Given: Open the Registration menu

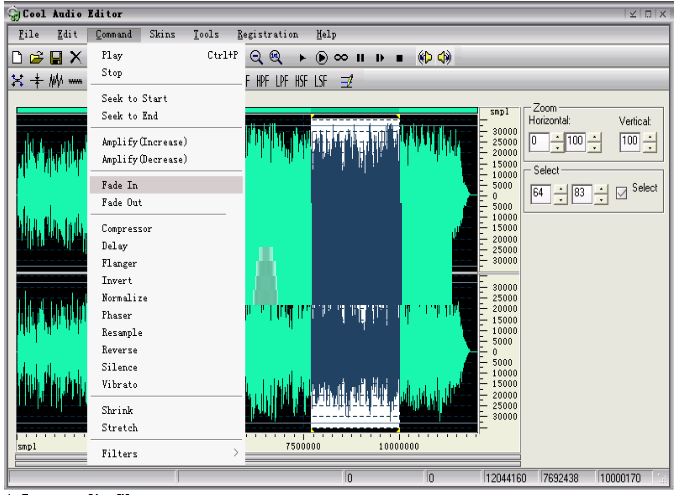Looking at the screenshot, I should (267, 34).
